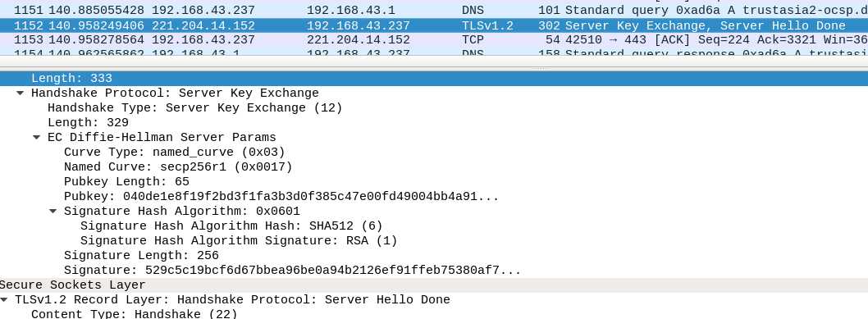The width and height of the screenshot is (868, 319).
Task: Select the Pubkey hex value line
Action: click(x=281, y=196)
